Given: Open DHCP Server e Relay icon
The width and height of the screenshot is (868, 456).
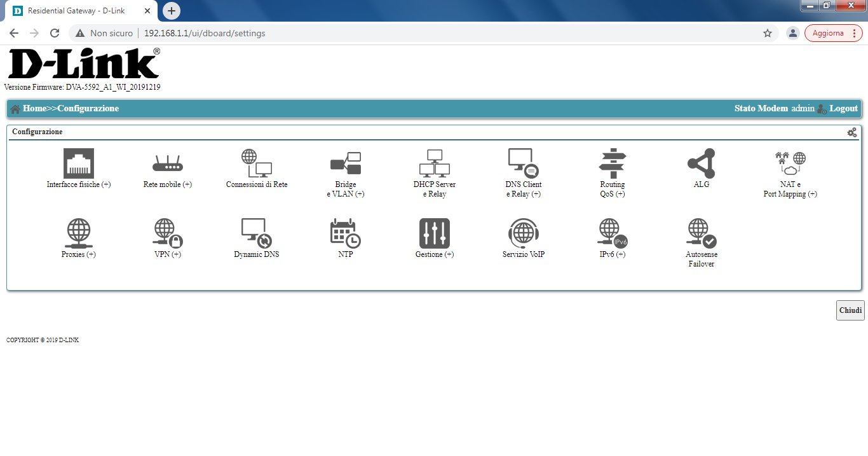Looking at the screenshot, I should coord(435,163).
